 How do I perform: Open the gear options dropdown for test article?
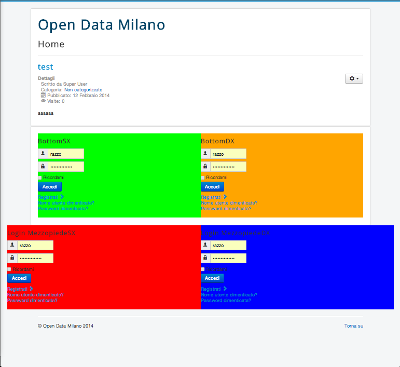[x=354, y=79]
